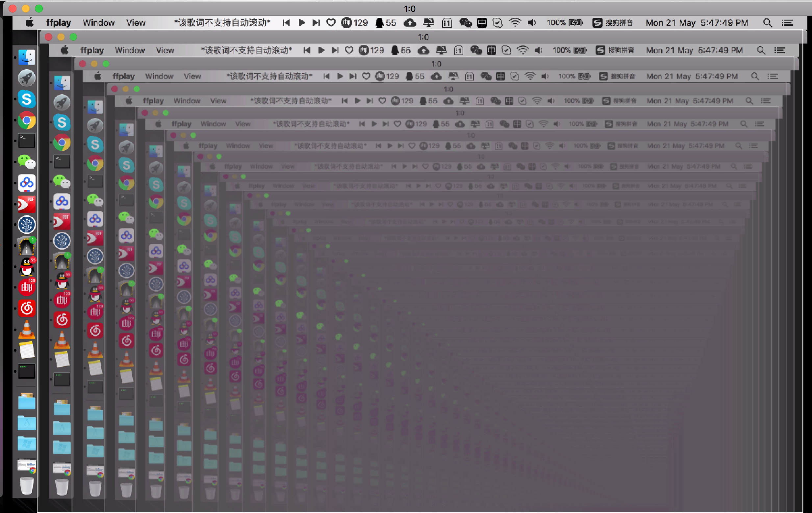Open Skype in the second nested dock

coord(62,122)
